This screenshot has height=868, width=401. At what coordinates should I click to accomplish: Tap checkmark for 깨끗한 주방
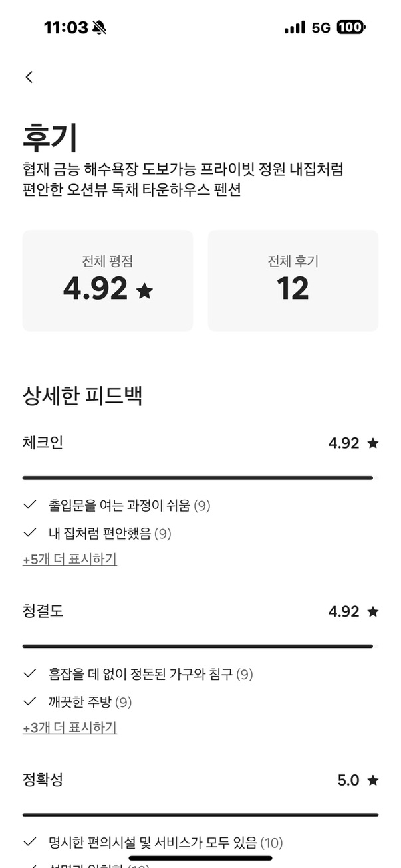pyautogui.click(x=29, y=701)
